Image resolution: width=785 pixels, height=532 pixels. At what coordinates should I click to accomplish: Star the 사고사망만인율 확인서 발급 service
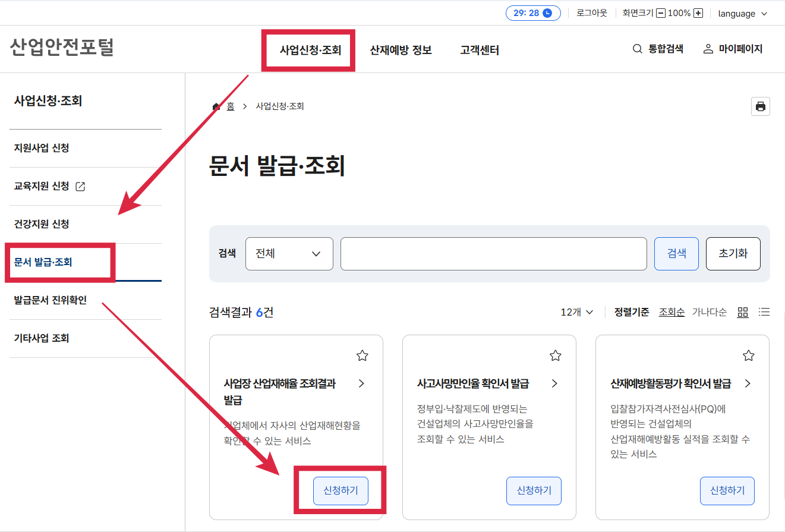pyautogui.click(x=555, y=355)
